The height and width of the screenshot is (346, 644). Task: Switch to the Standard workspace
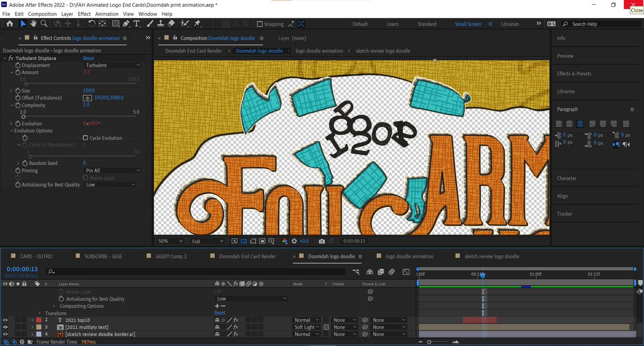point(427,24)
